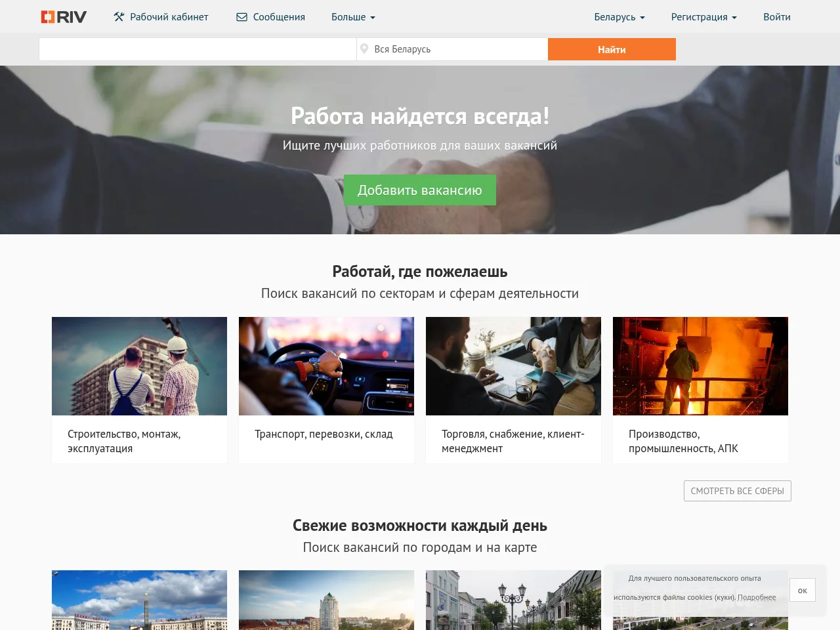Screen dimensions: 840x630
Task: Dismiss the cookie notice with ок
Action: pyautogui.click(x=803, y=590)
